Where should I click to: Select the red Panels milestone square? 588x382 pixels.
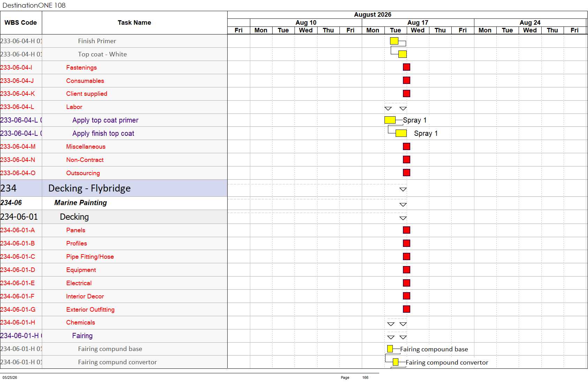point(406,230)
